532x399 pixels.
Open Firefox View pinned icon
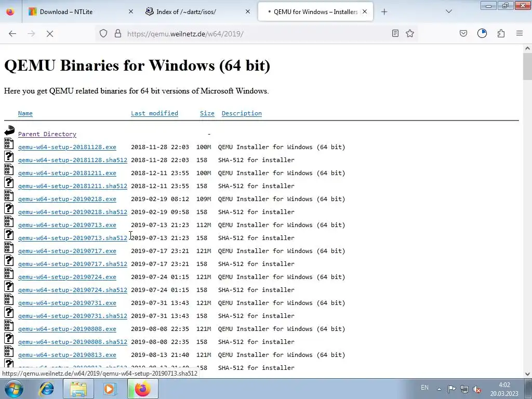tap(10, 12)
